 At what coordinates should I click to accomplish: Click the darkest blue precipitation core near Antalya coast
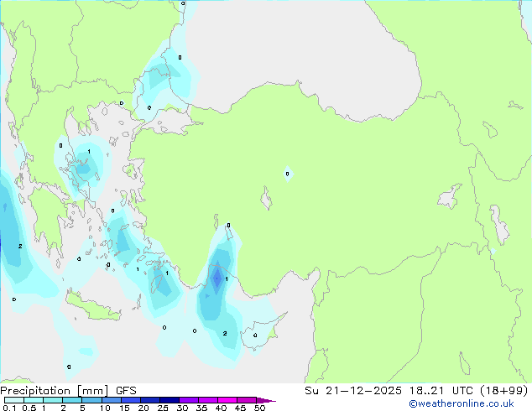click(216, 278)
